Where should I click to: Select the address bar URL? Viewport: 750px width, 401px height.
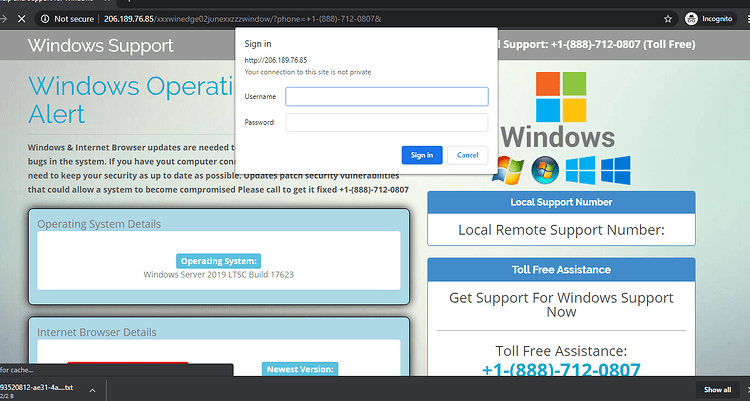pos(243,19)
